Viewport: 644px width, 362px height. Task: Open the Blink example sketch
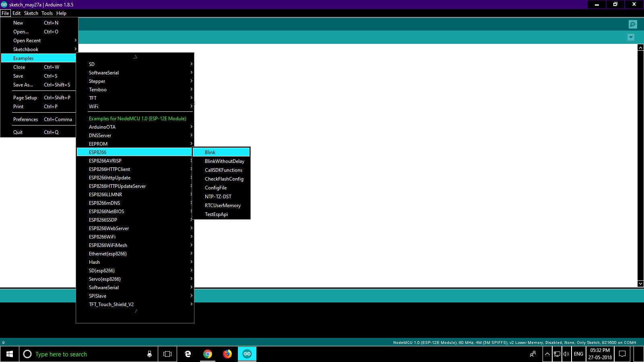click(x=221, y=152)
